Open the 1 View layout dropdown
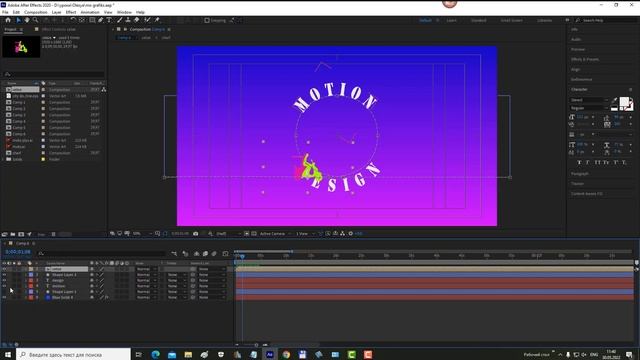Image resolution: width=640 pixels, height=360 pixels. point(306,233)
